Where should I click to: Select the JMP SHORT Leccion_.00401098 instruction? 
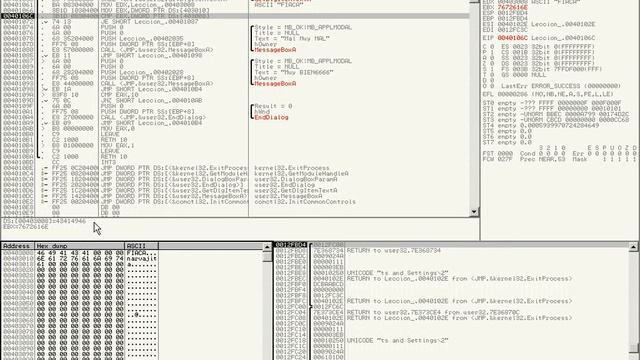[151, 56]
